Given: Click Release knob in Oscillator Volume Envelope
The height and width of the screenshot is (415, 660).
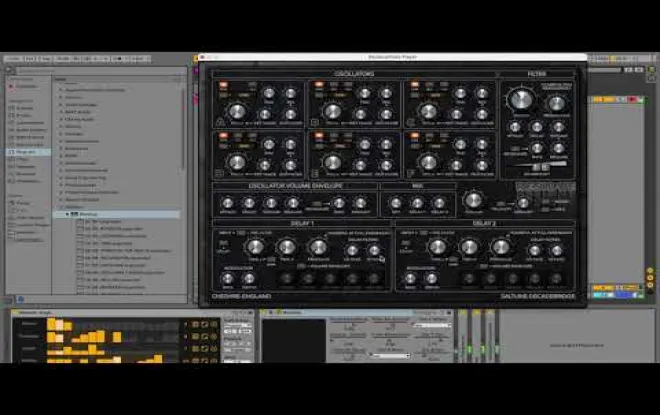Looking at the screenshot, I should pos(292,203).
